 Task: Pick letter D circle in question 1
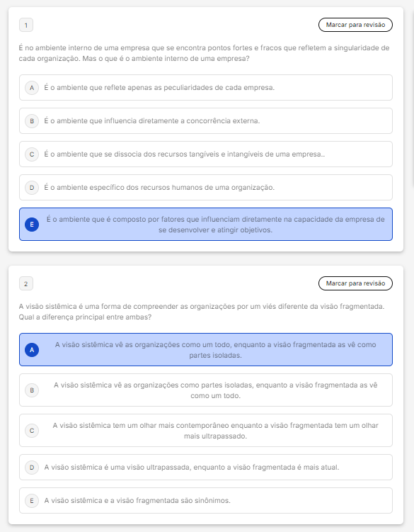[32, 188]
